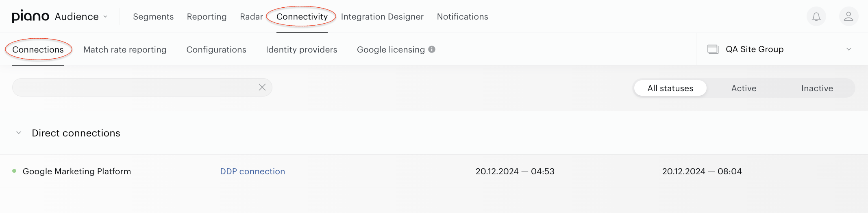Click the Google Marketing Platform row name

pos(77,171)
